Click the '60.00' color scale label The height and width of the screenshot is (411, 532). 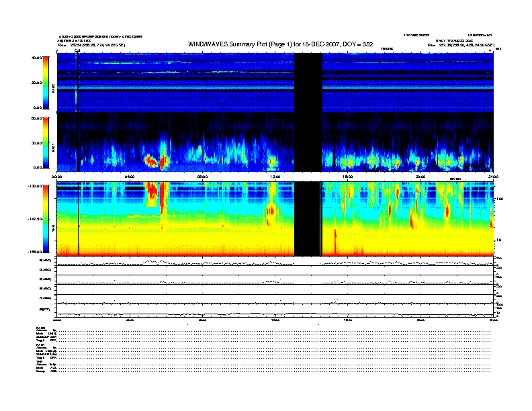[x=36, y=118]
